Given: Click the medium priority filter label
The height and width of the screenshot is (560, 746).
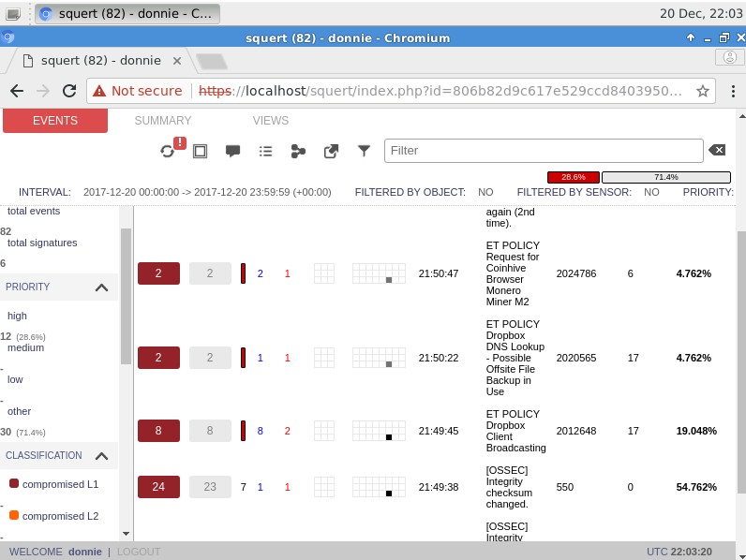Looking at the screenshot, I should [25, 348].
